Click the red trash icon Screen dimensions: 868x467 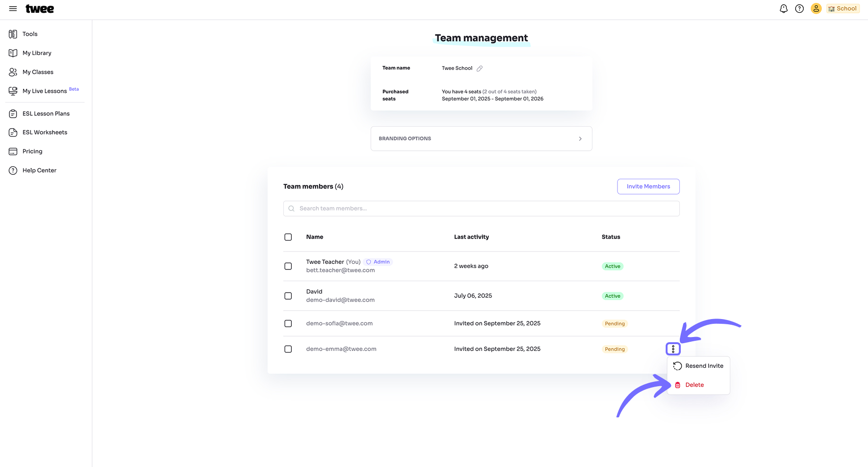(677, 385)
